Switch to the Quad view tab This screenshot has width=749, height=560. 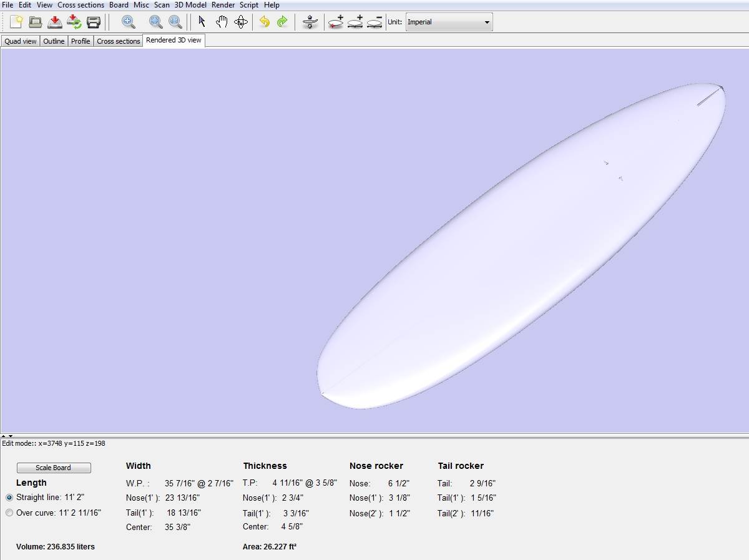[21, 41]
